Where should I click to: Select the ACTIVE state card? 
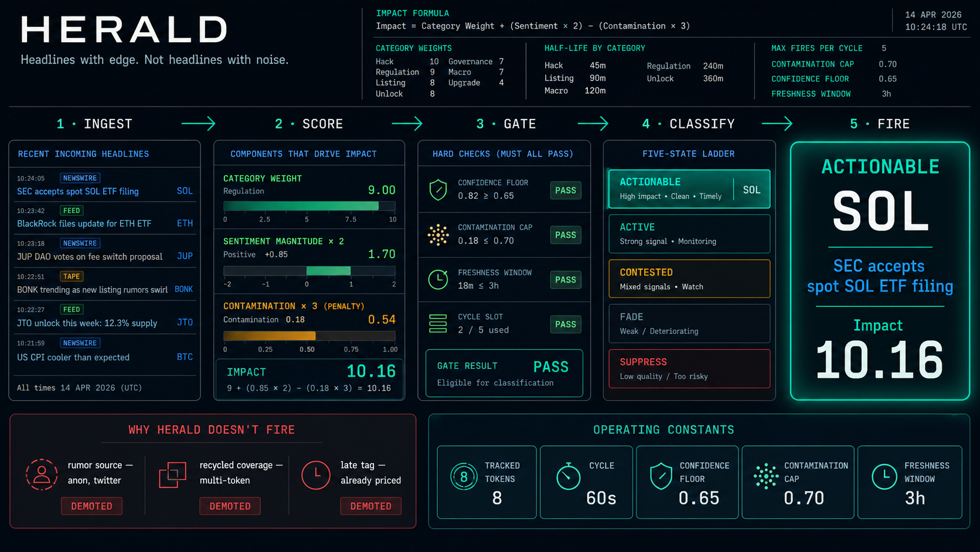pyautogui.click(x=689, y=233)
